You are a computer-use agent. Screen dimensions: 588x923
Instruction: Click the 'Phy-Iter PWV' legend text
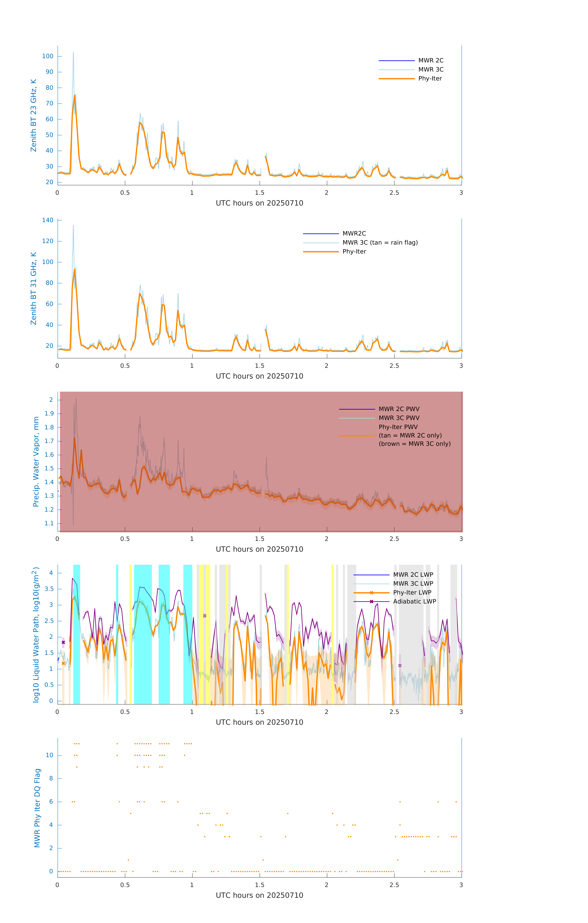click(398, 427)
